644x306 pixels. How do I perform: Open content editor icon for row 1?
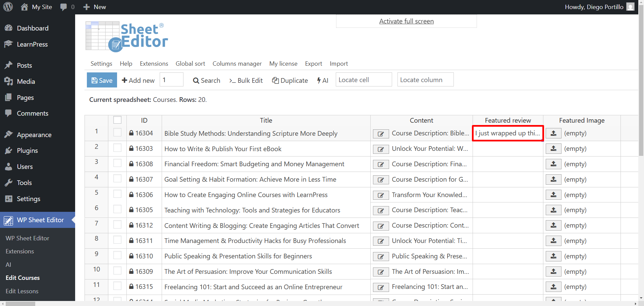coord(381,134)
